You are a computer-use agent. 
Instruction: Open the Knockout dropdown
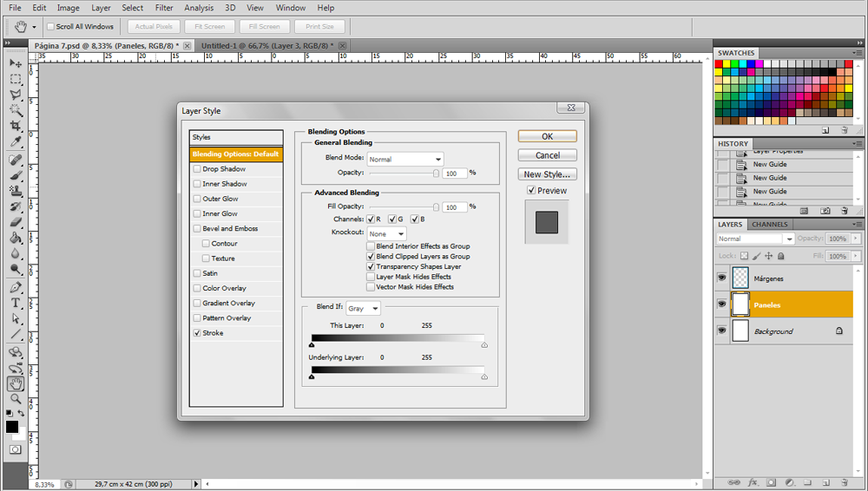[386, 234]
